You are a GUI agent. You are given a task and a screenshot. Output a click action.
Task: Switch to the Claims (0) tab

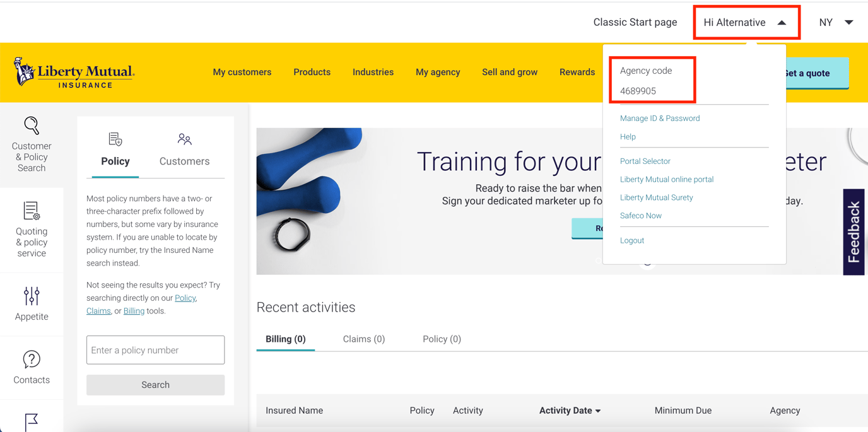[363, 339]
